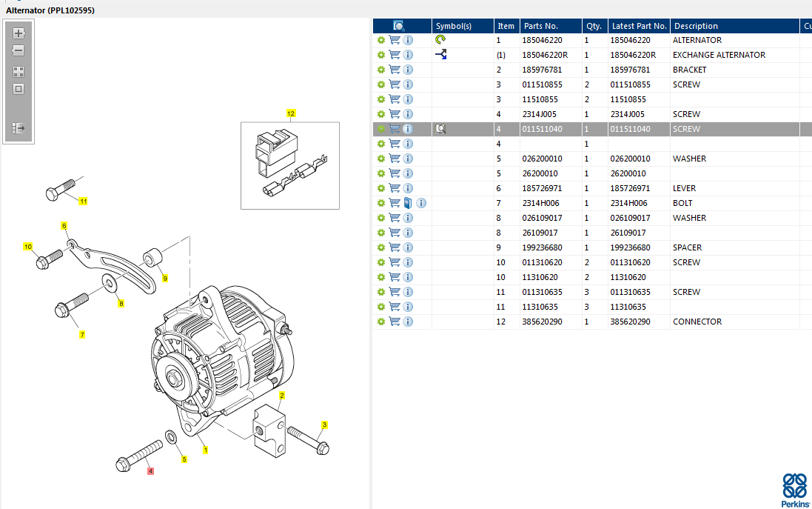Click the four-squares grid view icon
Screen dimensions: 812x509
pyautogui.click(x=19, y=72)
